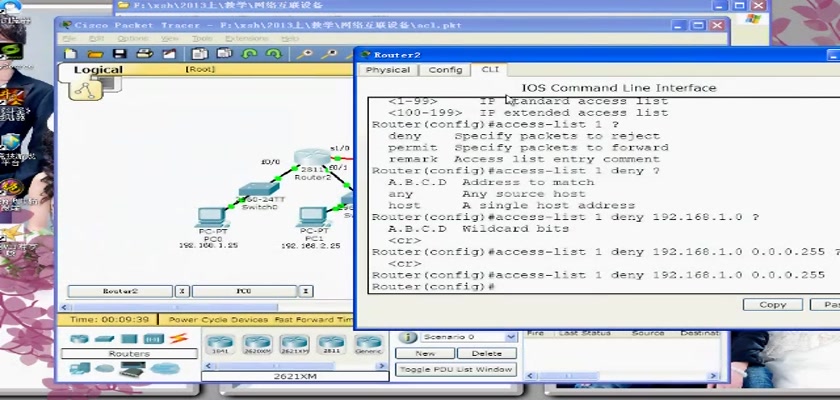Click Toggle PDU List Window button
The image size is (840, 400).
coord(456,369)
